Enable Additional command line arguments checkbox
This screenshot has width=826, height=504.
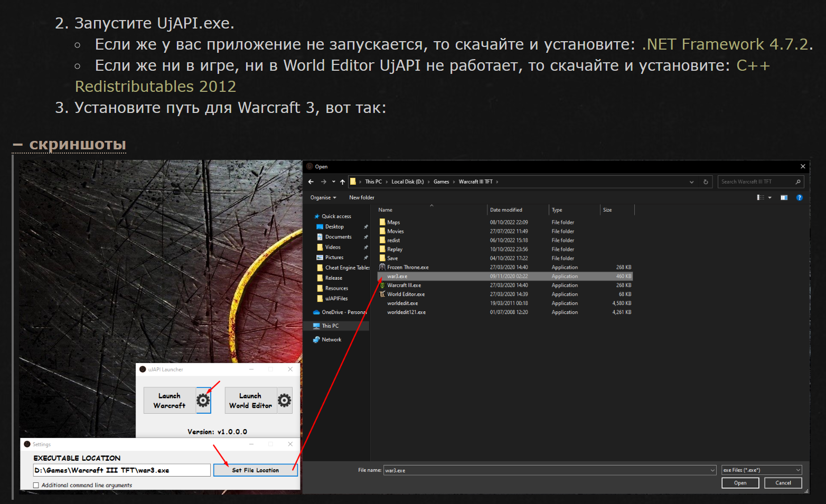pos(36,486)
